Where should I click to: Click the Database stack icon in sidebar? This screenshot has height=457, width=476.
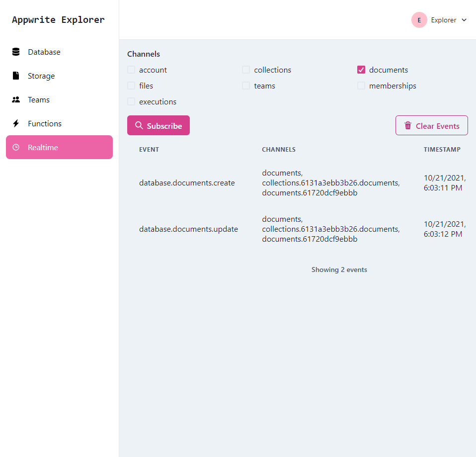[16, 52]
